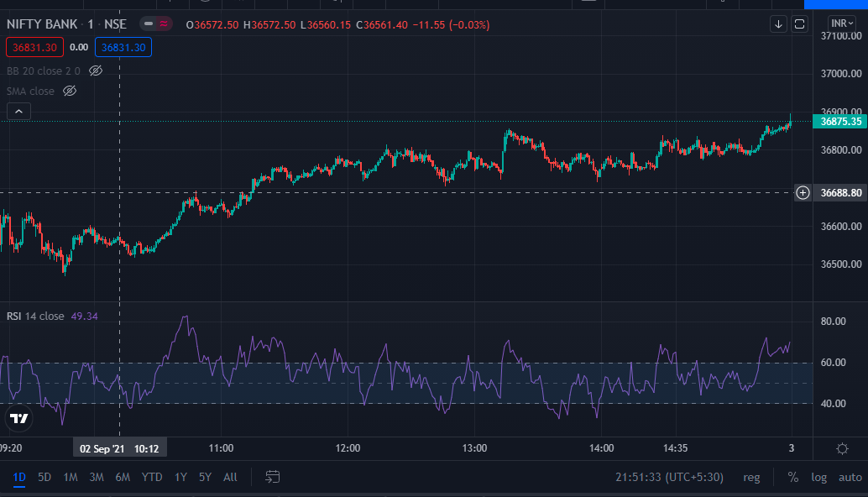This screenshot has width=868, height=497.
Task: Open the INR currency dropdown
Action: pyautogui.click(x=842, y=24)
